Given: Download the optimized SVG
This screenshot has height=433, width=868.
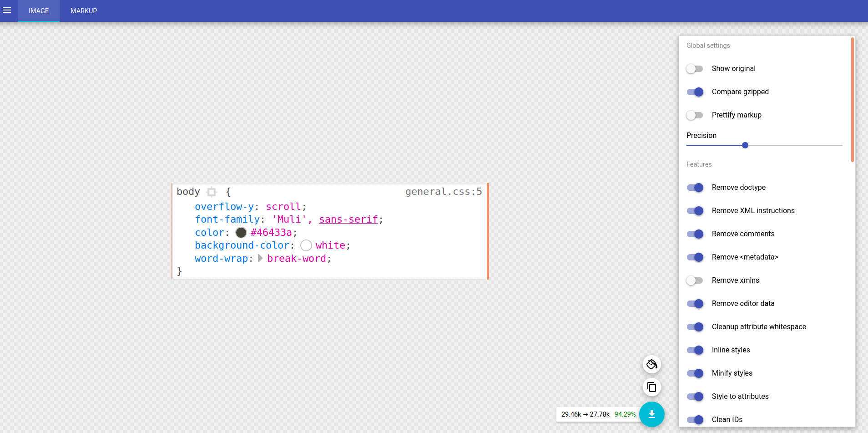Looking at the screenshot, I should [x=651, y=414].
